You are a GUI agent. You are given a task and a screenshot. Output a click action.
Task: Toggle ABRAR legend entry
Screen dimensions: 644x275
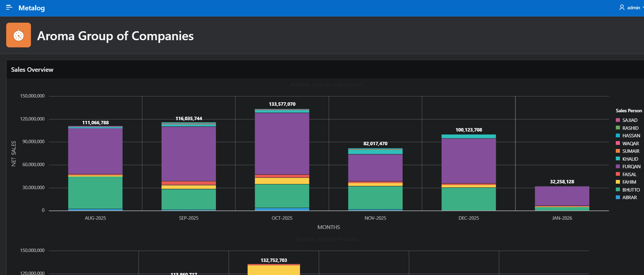coord(629,197)
